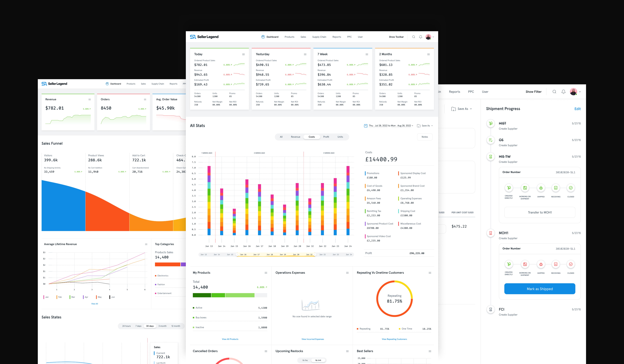Click the search icon in center dashboard header
The height and width of the screenshot is (364, 624).
click(414, 37)
